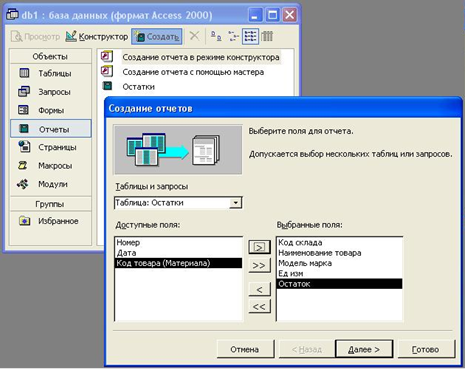Click the delete X toolbar icon
This screenshot has width=466, height=369.
[x=194, y=36]
